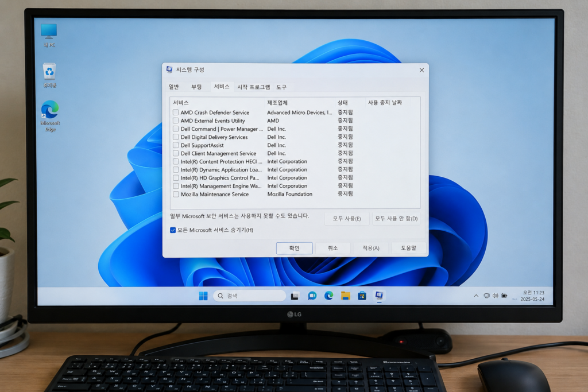The image size is (588, 392).
Task: Check AMD Crash Defender Service checkbox
Action: pyautogui.click(x=176, y=112)
